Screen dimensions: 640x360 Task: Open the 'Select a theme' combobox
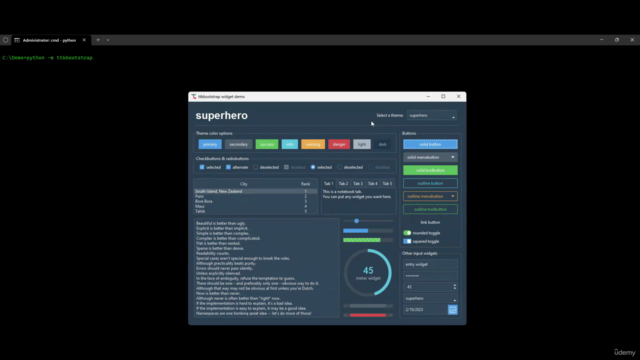point(432,116)
